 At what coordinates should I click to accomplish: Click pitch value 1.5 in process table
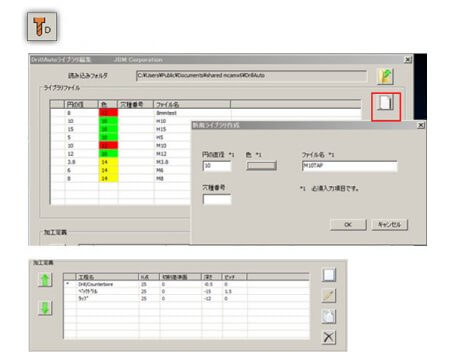click(x=227, y=292)
